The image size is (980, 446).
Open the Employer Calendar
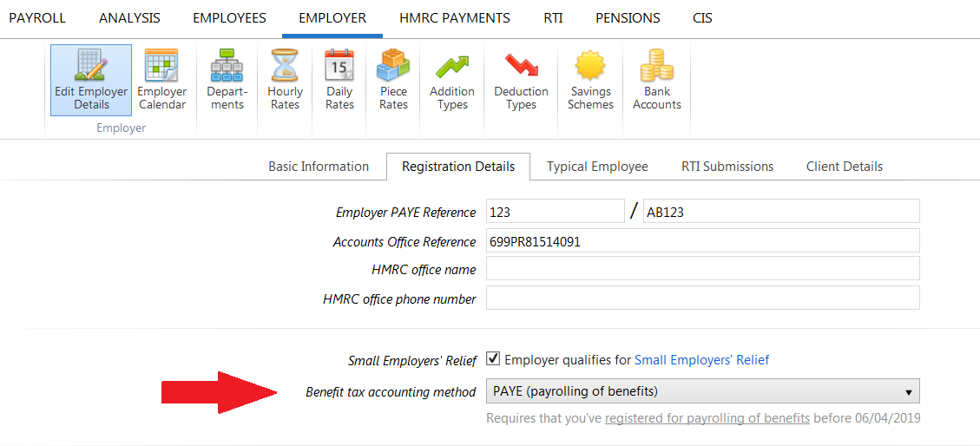pos(161,80)
